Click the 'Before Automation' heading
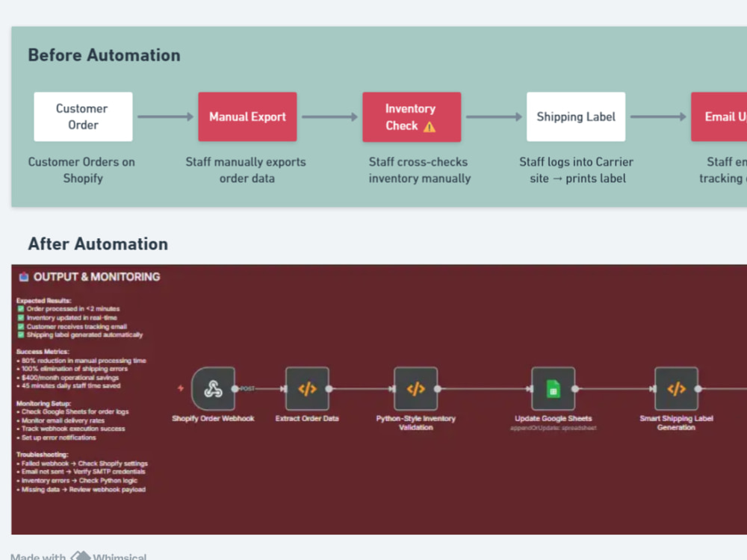This screenshot has height=560, width=747. click(x=105, y=55)
